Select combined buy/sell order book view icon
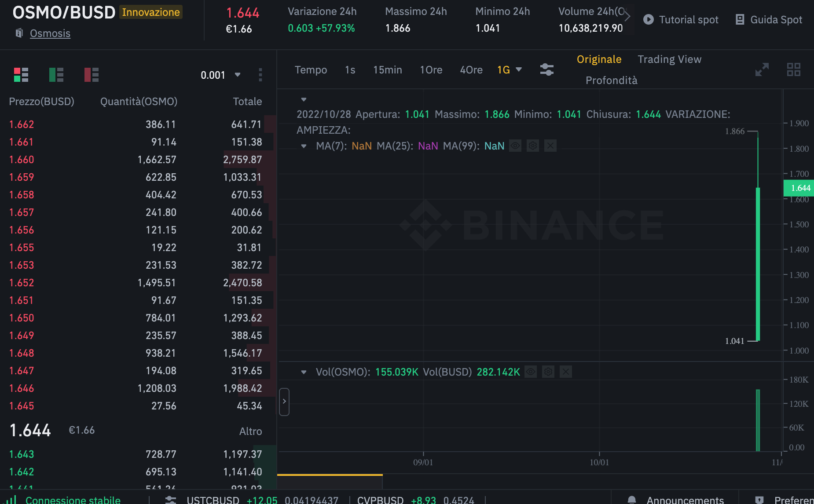Screen dimensions: 814x504 click(21, 75)
